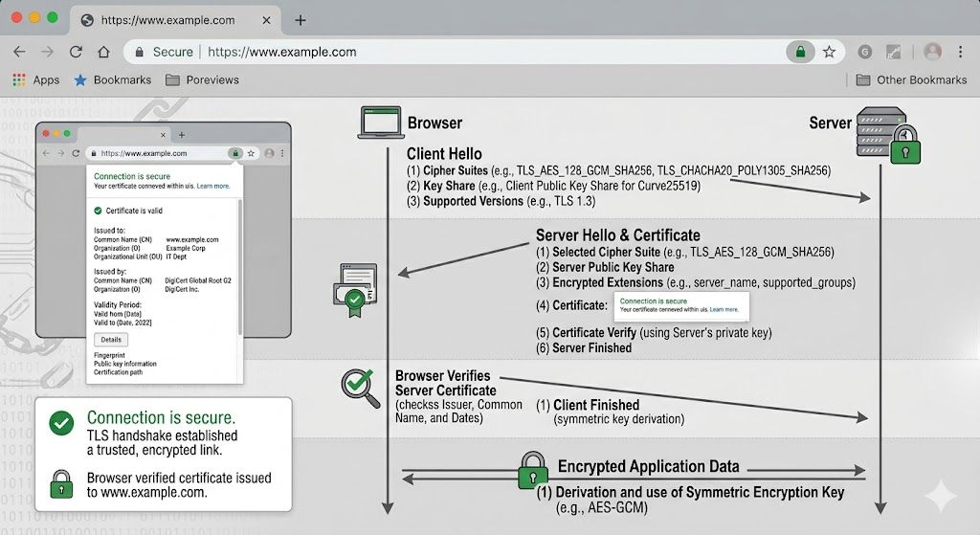Reload the page with the refresh icon
The height and width of the screenshot is (535, 980).
(x=76, y=52)
